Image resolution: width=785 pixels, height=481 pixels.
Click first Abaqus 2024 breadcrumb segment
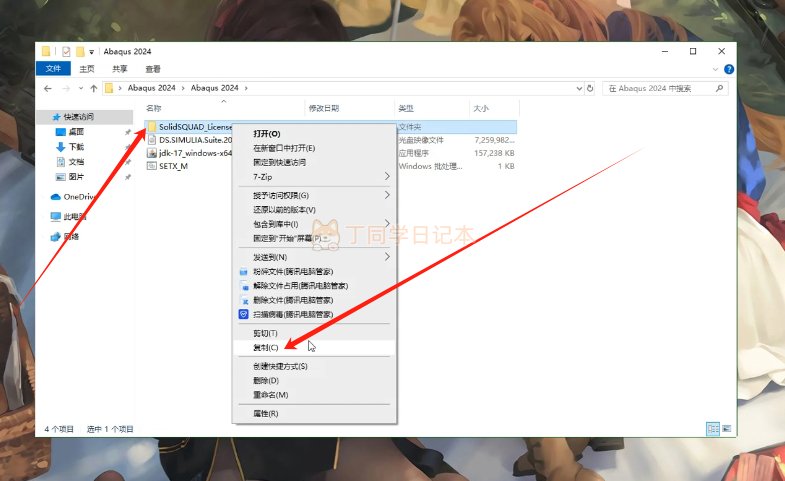click(x=151, y=88)
